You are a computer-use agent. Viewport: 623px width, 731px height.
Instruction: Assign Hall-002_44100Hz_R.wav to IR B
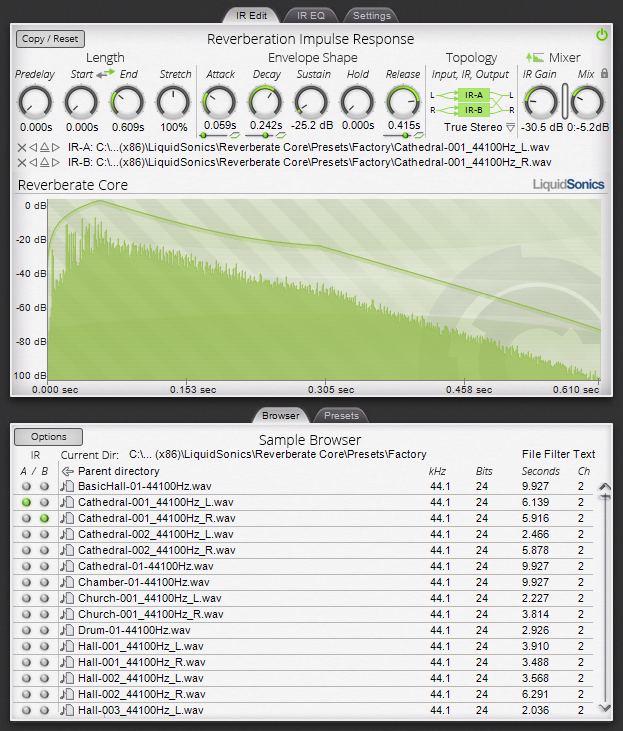click(44, 695)
